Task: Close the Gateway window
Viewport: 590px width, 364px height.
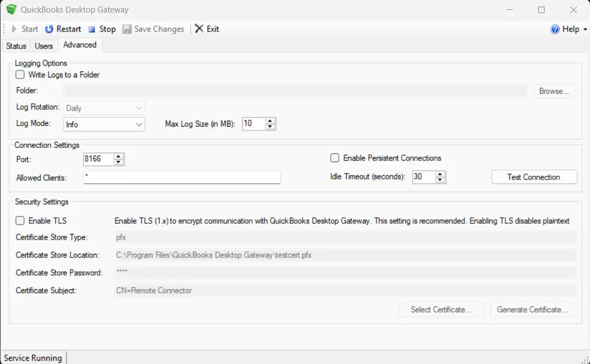Action: click(x=574, y=10)
